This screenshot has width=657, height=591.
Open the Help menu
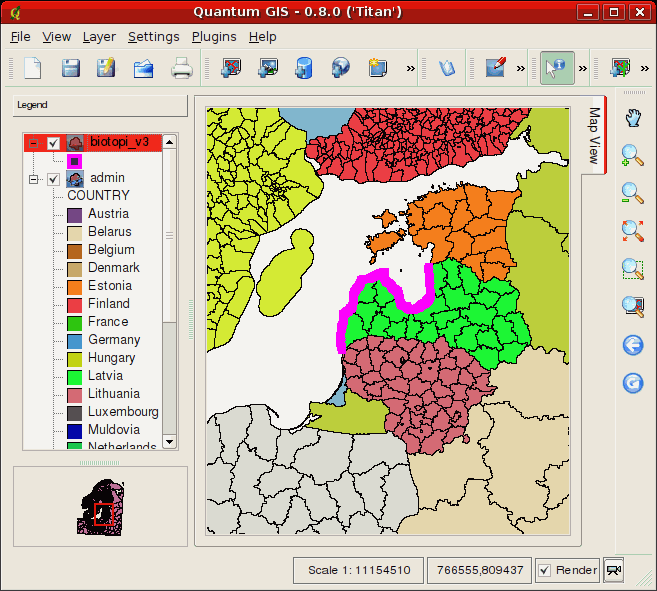[x=262, y=37]
